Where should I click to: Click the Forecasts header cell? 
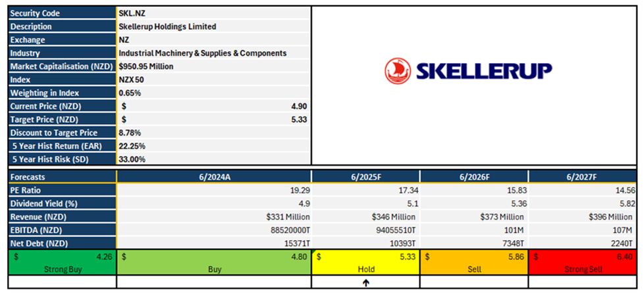tap(62, 177)
